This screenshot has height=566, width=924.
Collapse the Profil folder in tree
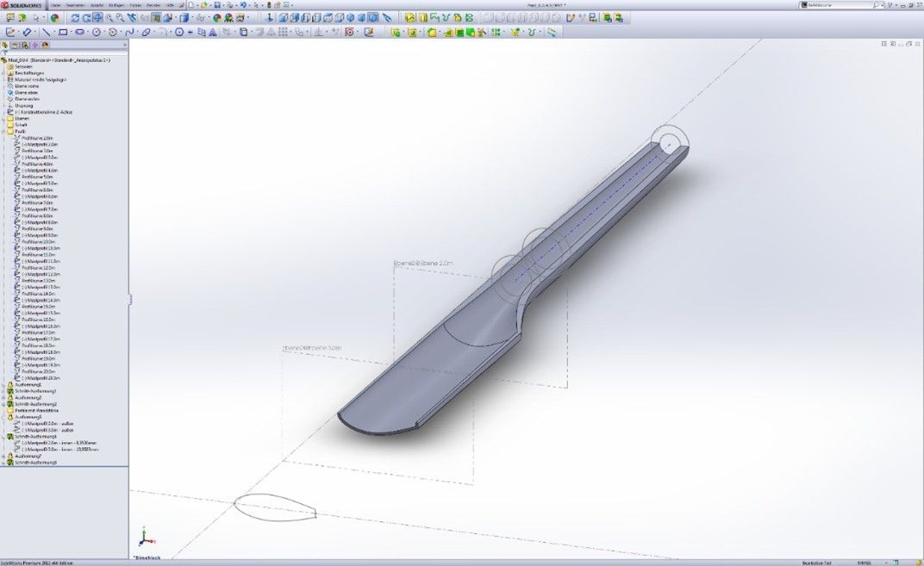3,131
